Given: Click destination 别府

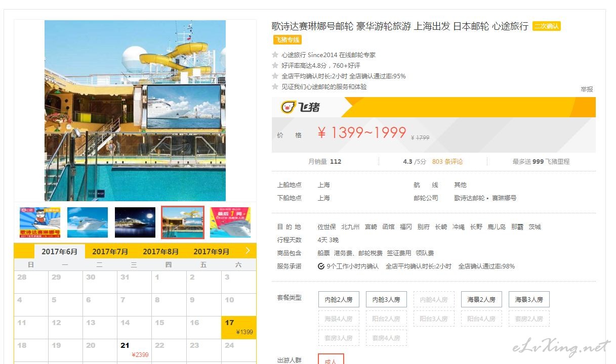Looking at the screenshot, I should (424, 227).
